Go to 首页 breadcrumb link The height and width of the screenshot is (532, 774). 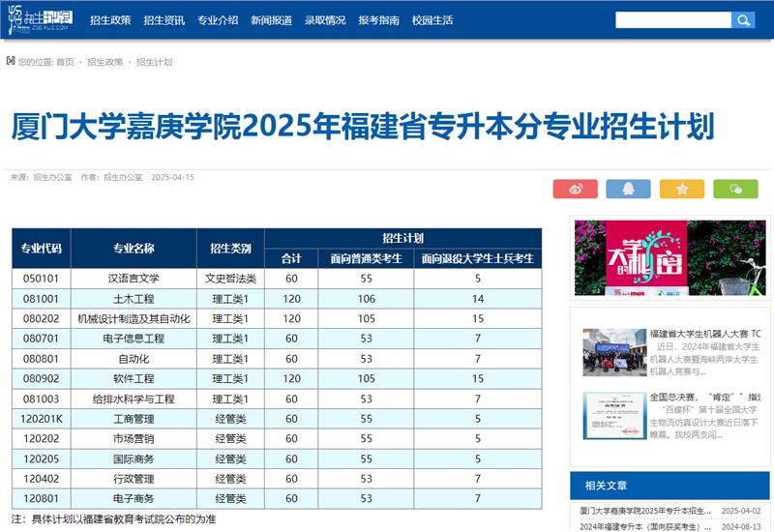click(x=65, y=62)
